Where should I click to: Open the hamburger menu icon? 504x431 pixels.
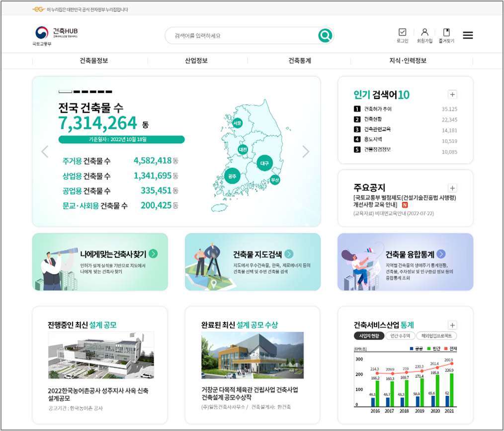(x=468, y=35)
